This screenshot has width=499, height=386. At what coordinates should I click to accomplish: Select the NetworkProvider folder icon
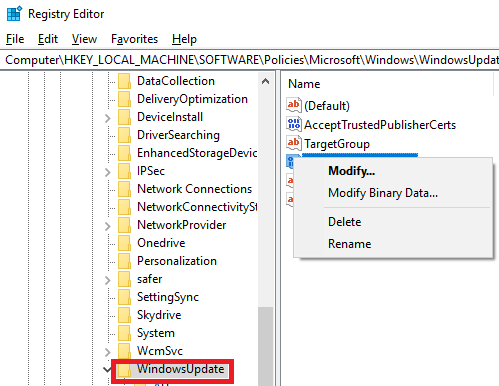pos(125,225)
